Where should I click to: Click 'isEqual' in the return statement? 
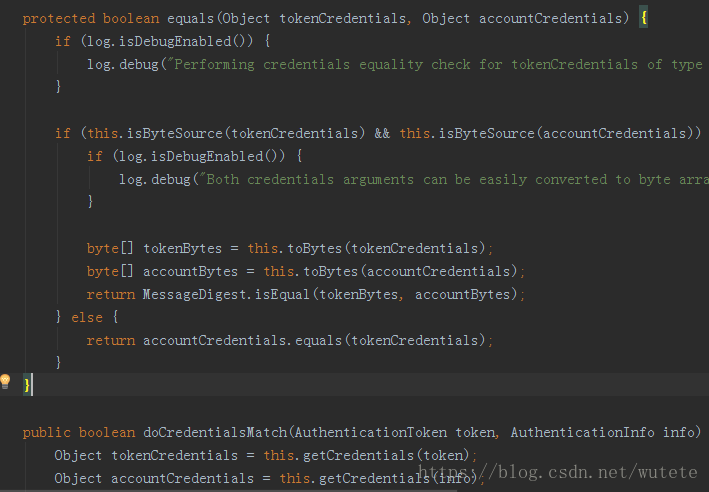pyautogui.click(x=282, y=295)
